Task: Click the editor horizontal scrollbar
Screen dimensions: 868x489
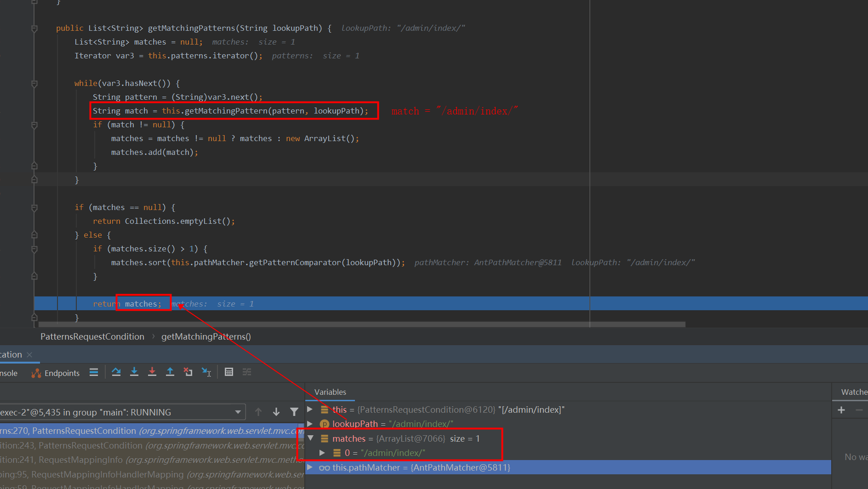Action: pyautogui.click(x=361, y=324)
